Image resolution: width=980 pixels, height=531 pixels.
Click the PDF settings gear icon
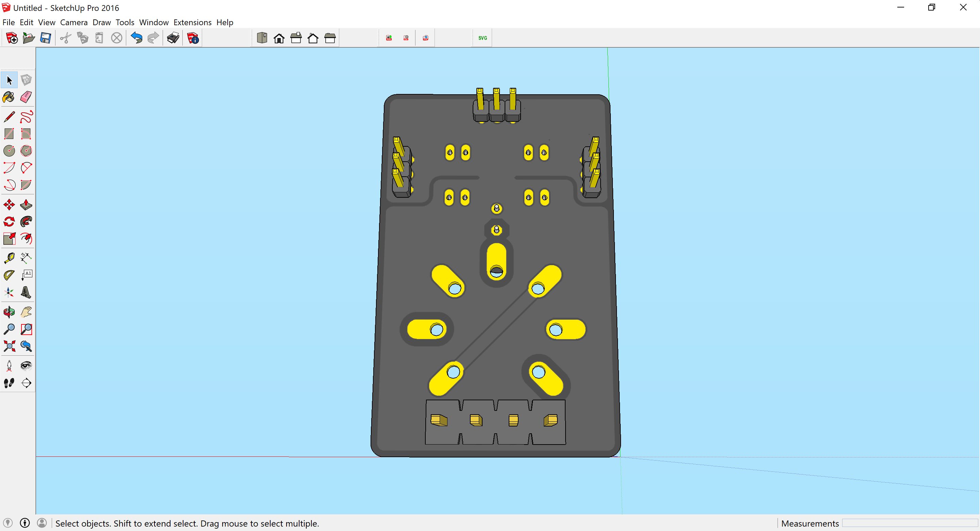click(x=406, y=38)
